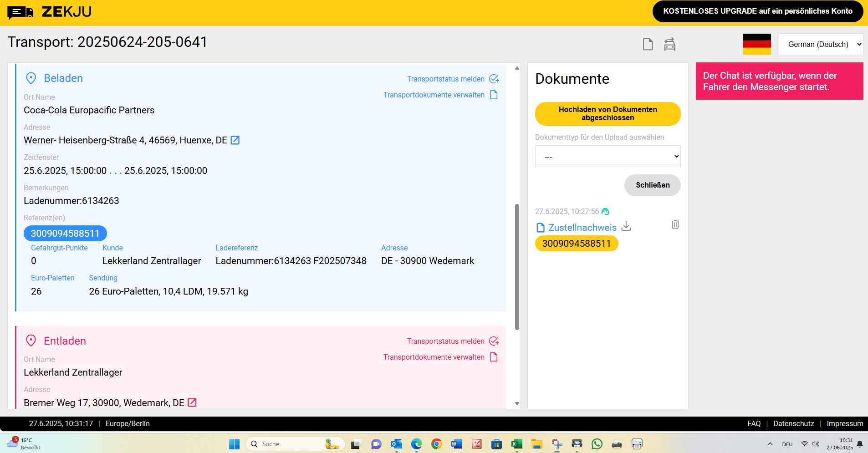
Task: Click the Windows taskbar search box
Action: tap(296, 444)
